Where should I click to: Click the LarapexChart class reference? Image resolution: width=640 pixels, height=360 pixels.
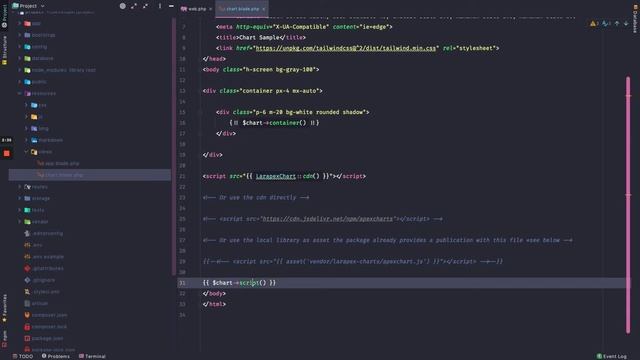pyautogui.click(x=276, y=176)
